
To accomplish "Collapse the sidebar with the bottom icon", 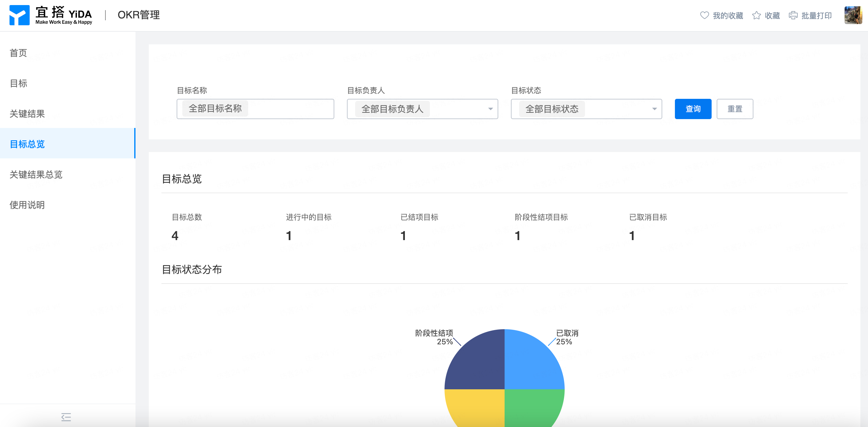I will 66,417.
